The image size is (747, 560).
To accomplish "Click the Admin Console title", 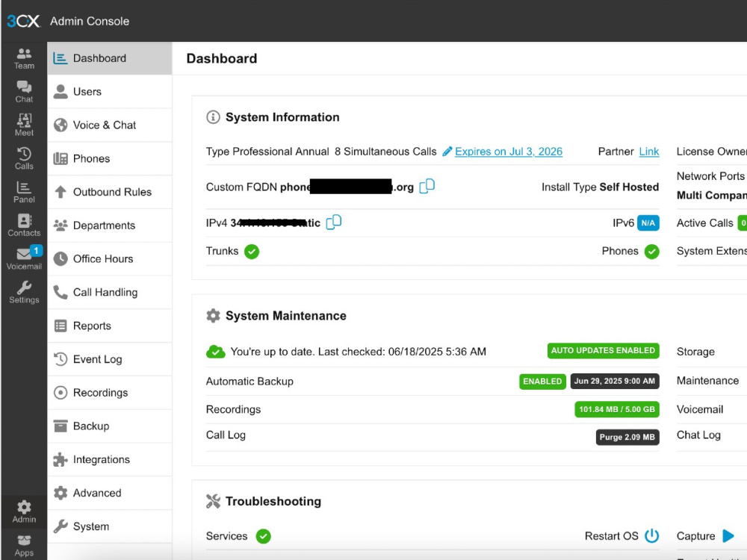I will [x=90, y=21].
